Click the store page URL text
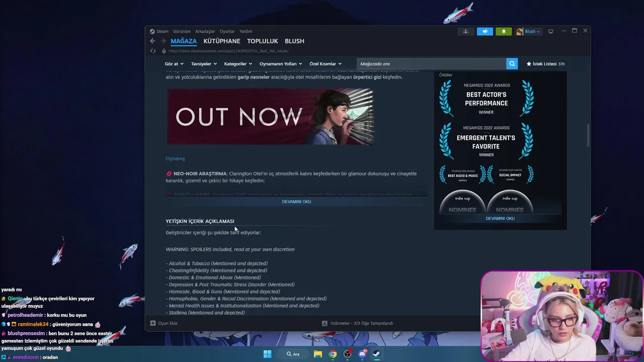Screen dimensions: 644x362 point(228,51)
